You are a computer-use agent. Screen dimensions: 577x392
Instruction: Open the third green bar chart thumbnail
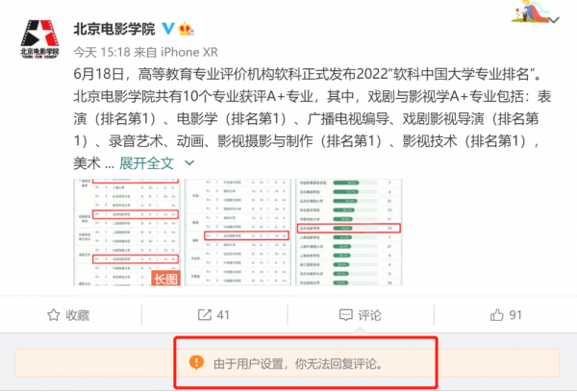click(349, 233)
